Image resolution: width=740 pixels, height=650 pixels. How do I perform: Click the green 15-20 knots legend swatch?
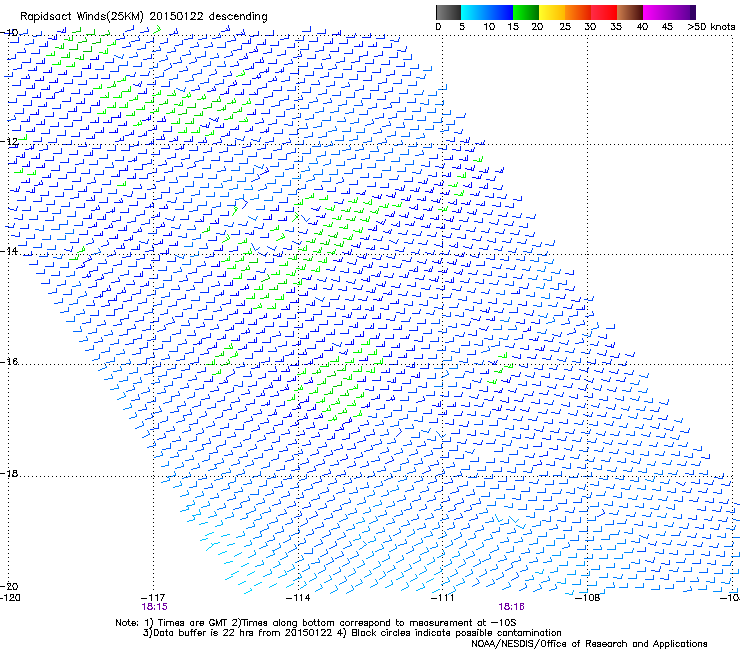click(x=526, y=12)
